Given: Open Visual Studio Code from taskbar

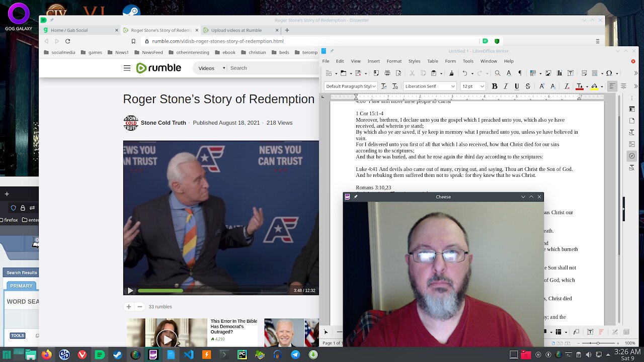Looking at the screenshot, I should (189, 354).
